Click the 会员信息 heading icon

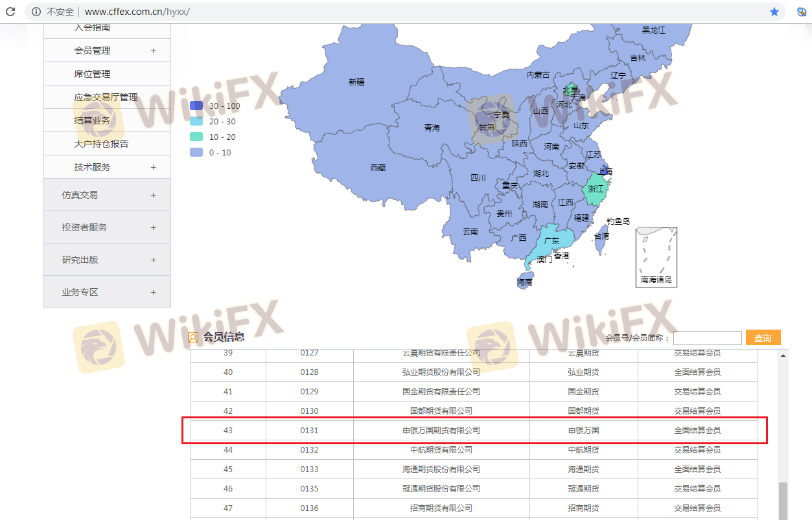pyautogui.click(x=192, y=337)
